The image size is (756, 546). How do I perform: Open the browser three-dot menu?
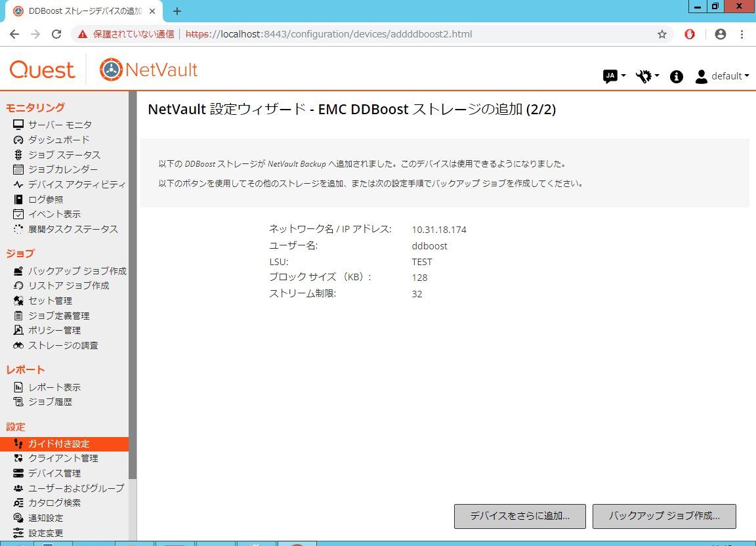coord(742,34)
